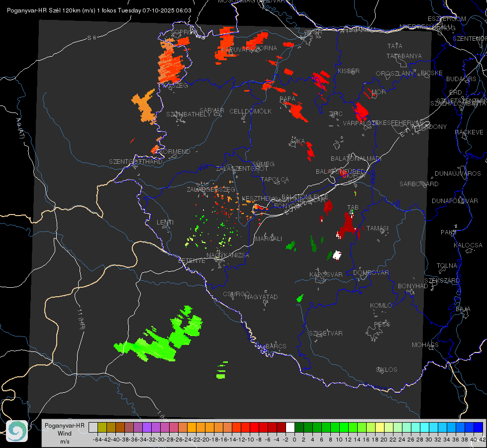Image resolution: width=487 pixels, height=448 pixels.
Task: Click the S 6 road label
Action: point(92,38)
